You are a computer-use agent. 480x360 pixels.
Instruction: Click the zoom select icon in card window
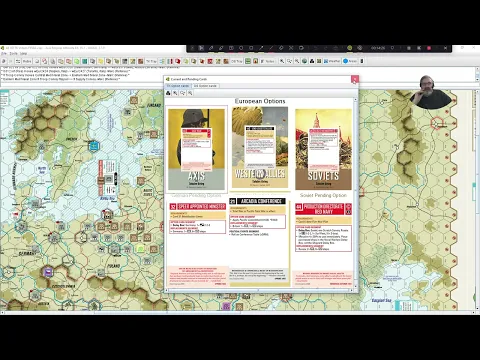183,93
